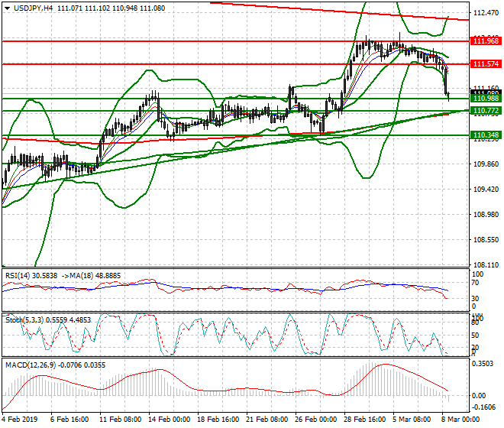
Task: Select the -0.1606 MACD scale value
Action: click(483, 407)
